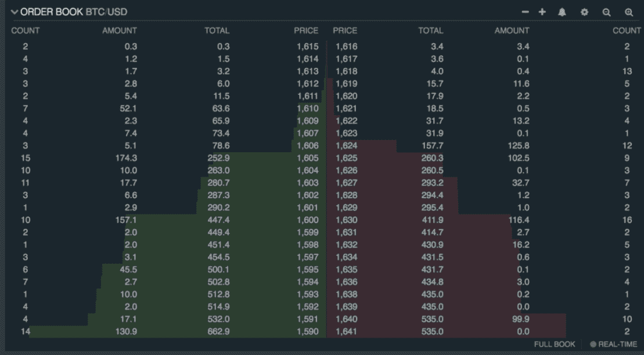Viewport: 644px width, 355px height.
Task: Toggle the Real-Time update indicator
Action: [x=614, y=345]
